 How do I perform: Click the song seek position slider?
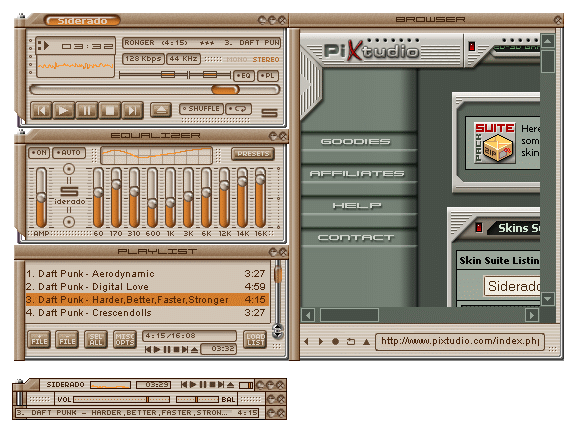155,89
